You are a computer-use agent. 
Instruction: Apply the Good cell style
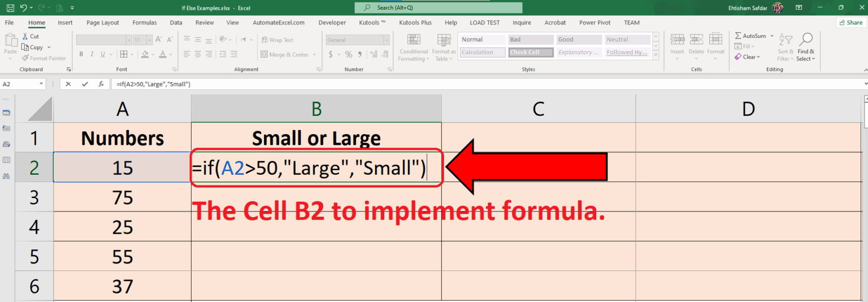579,40
